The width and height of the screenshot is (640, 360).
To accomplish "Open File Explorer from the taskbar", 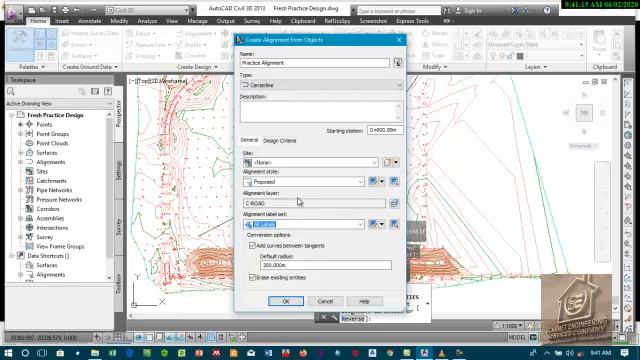I will 95,353.
